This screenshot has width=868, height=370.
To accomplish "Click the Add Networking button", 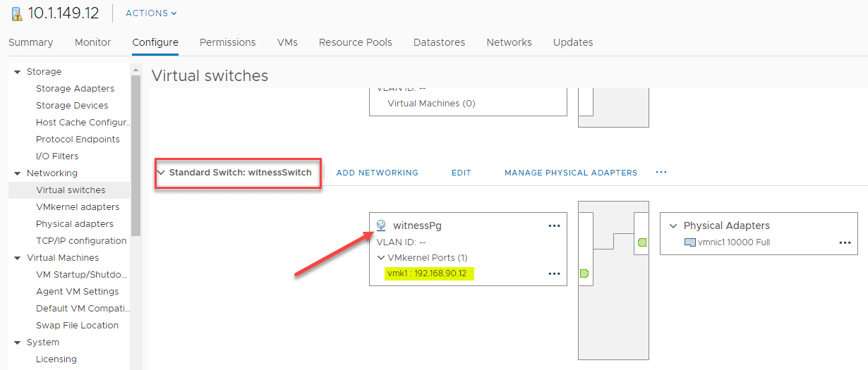I will (x=377, y=173).
